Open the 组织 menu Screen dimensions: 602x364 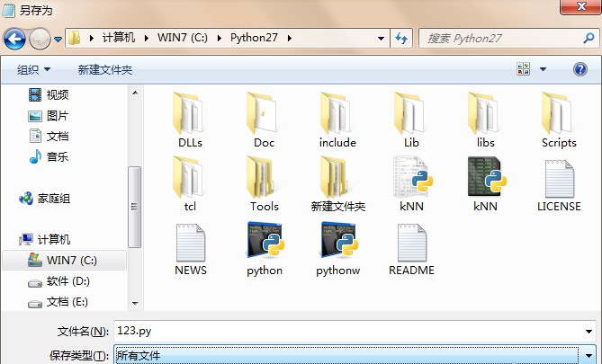point(33,70)
